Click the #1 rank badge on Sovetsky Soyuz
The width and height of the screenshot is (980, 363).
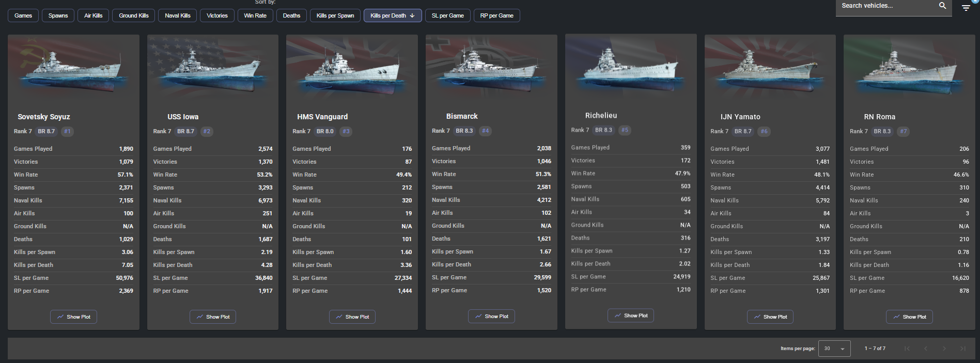click(67, 131)
